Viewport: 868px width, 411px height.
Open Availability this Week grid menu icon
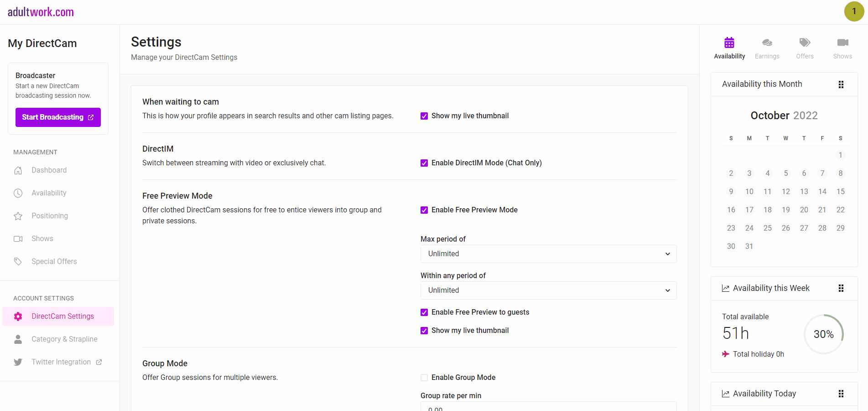(x=841, y=288)
